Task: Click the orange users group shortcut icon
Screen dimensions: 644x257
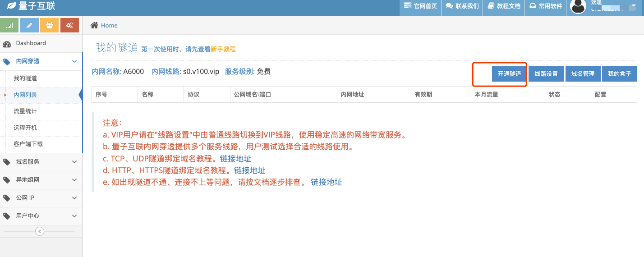Action: tap(49, 25)
